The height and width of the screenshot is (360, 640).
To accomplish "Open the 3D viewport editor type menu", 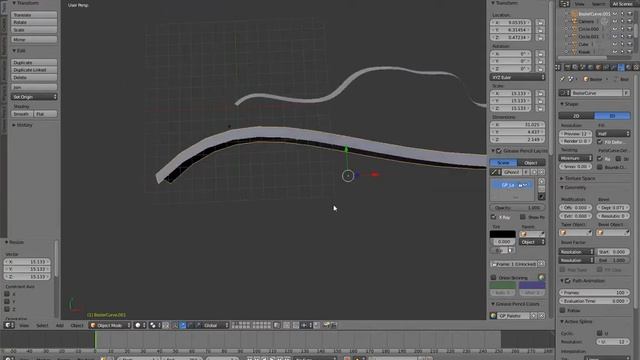I will click(x=9, y=325).
